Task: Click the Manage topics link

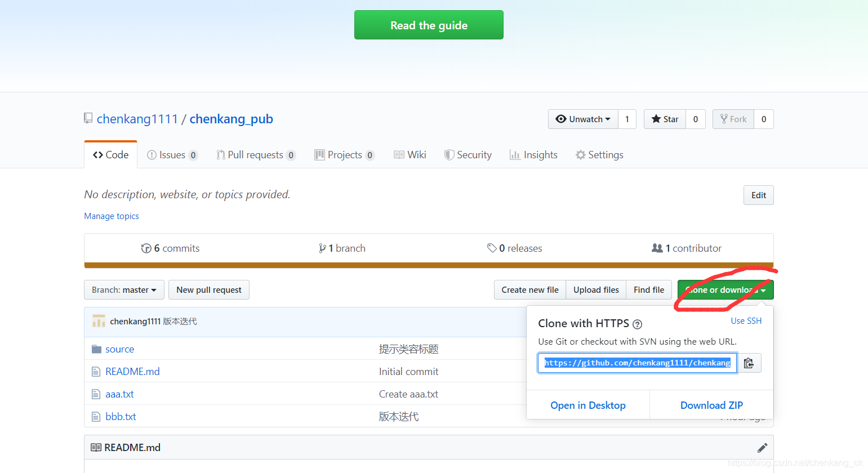Action: click(x=112, y=216)
